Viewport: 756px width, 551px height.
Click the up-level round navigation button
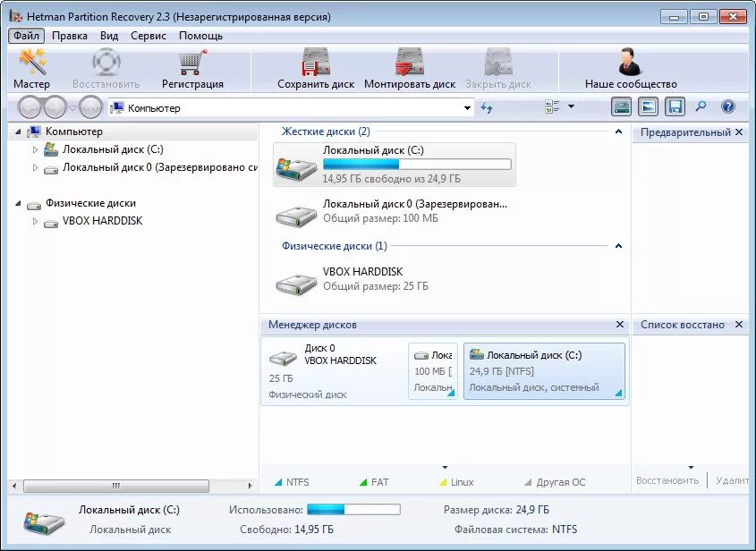[90, 107]
